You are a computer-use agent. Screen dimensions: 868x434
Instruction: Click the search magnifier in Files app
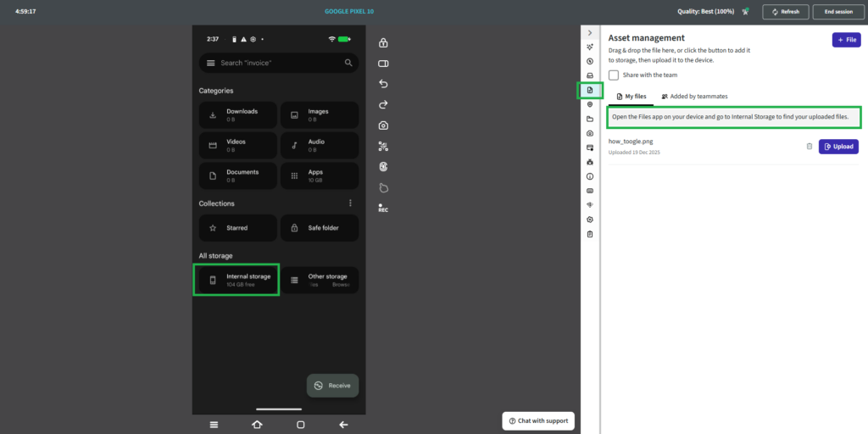pyautogui.click(x=348, y=63)
